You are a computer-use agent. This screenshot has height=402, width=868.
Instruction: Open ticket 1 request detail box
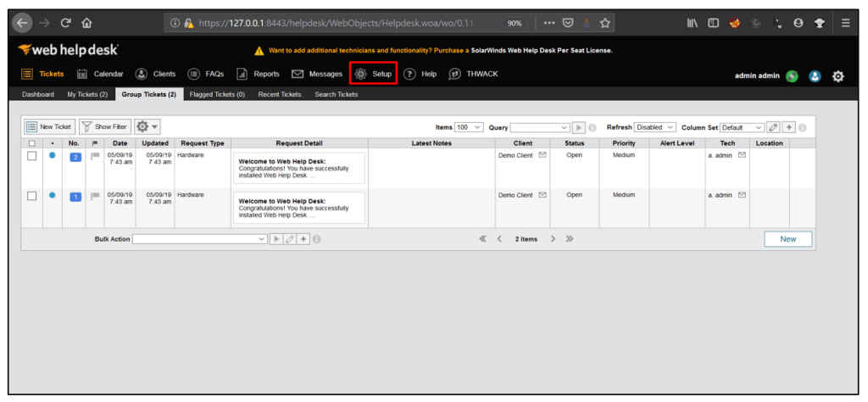point(299,208)
